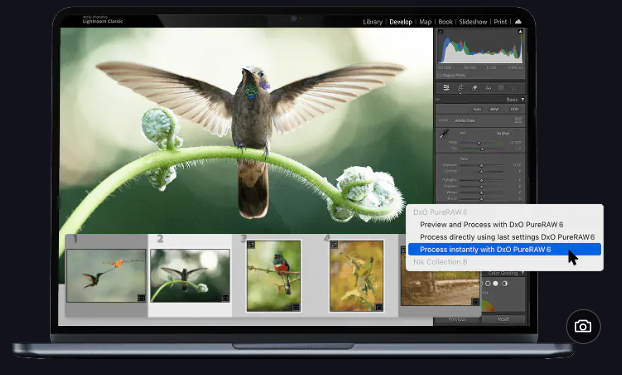This screenshot has height=375, width=622.
Task: Click the Contrast slider handle
Action: (x=481, y=171)
